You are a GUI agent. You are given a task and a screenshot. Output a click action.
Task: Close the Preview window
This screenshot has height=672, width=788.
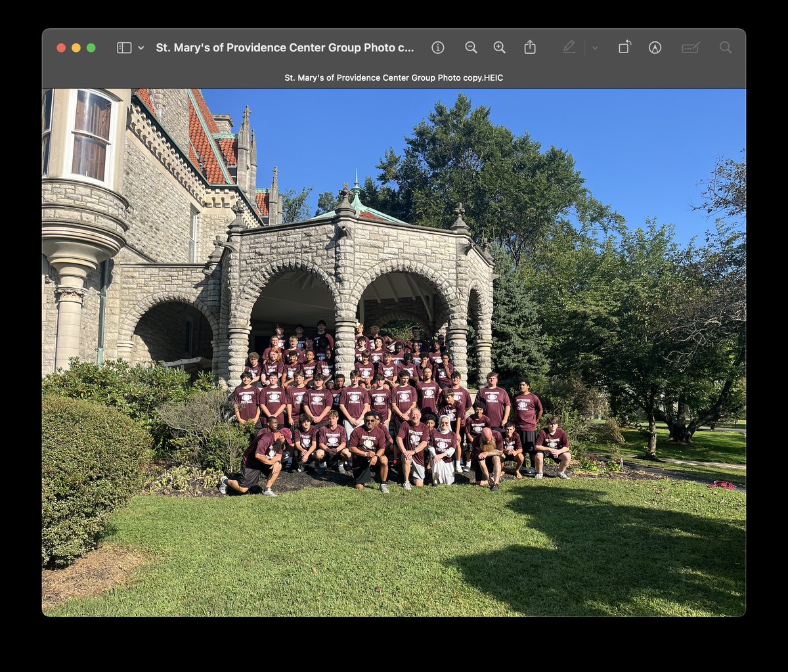[61, 48]
